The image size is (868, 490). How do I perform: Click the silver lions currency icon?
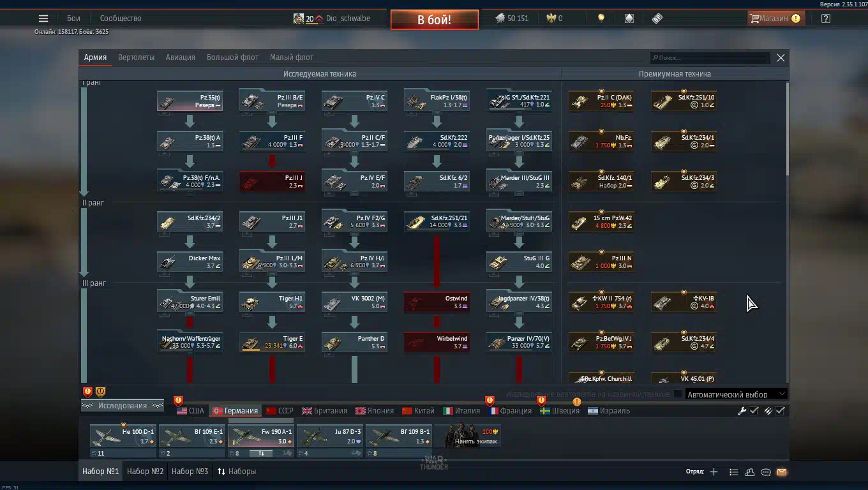tap(500, 19)
